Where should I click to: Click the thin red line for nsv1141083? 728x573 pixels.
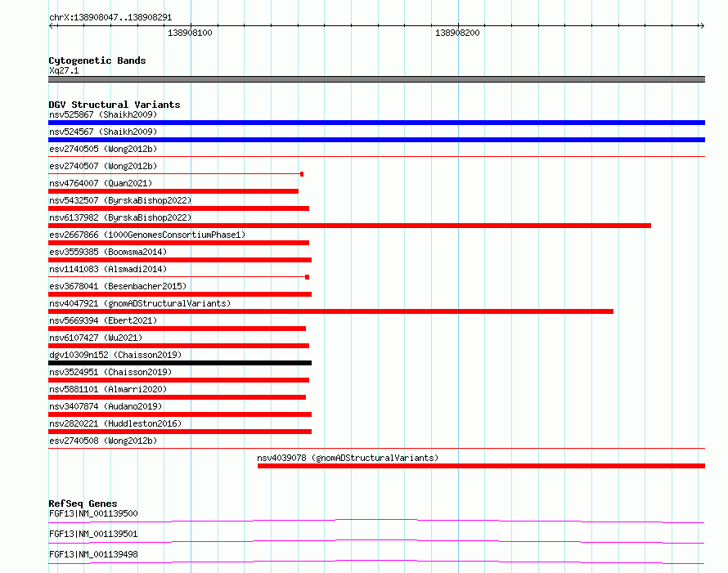pos(179,277)
